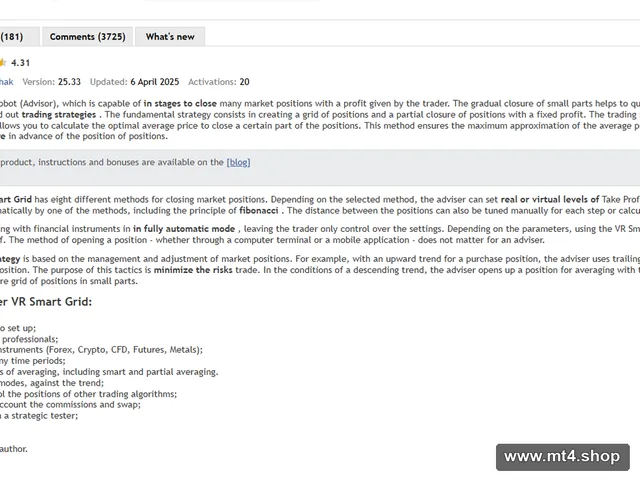Screen dimensions: 640x480
Task: Click the 'VR Smart Grid:' section heading
Action: tap(46, 302)
